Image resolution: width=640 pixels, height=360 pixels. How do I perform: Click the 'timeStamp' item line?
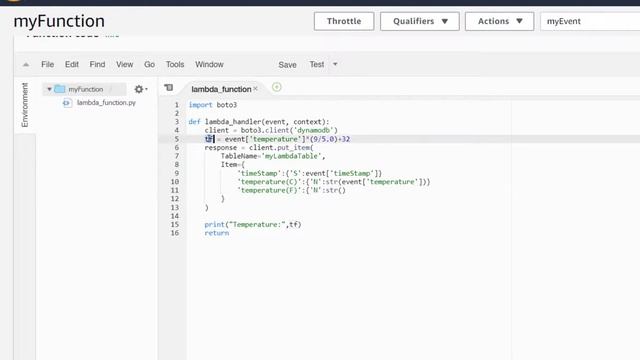tap(310, 173)
